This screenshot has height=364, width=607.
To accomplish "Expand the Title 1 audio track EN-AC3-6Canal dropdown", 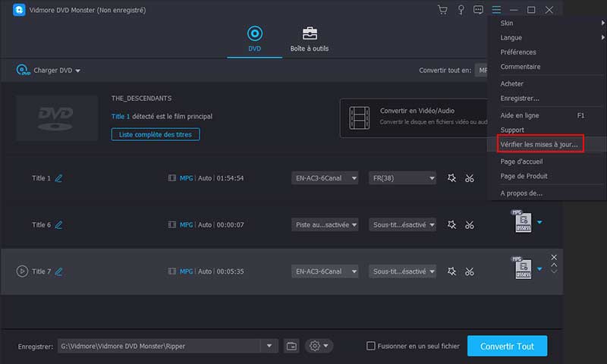I will 325,178.
